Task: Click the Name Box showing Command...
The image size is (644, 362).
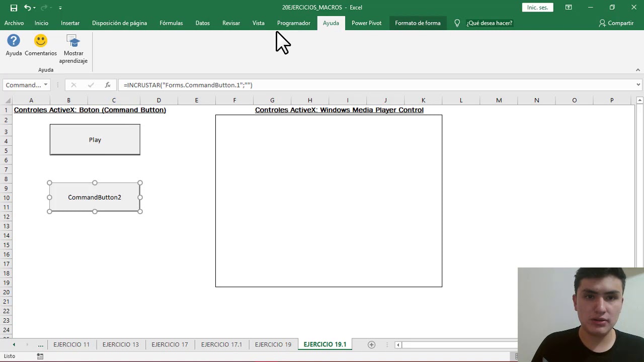Action: pos(23,85)
